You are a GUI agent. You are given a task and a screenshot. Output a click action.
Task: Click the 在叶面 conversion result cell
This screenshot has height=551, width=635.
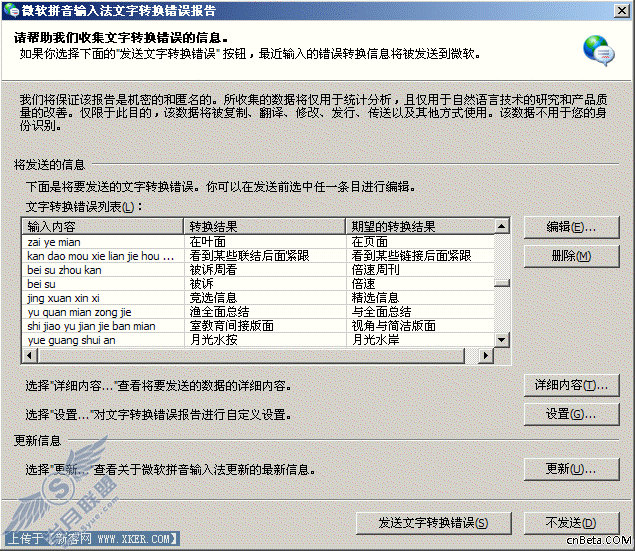point(264,242)
